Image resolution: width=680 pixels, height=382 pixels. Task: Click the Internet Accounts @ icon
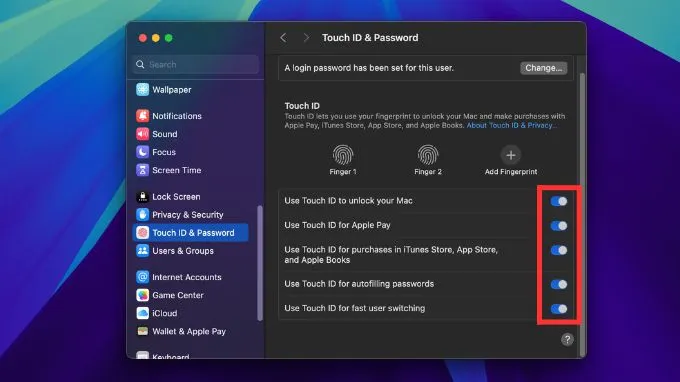click(142, 277)
